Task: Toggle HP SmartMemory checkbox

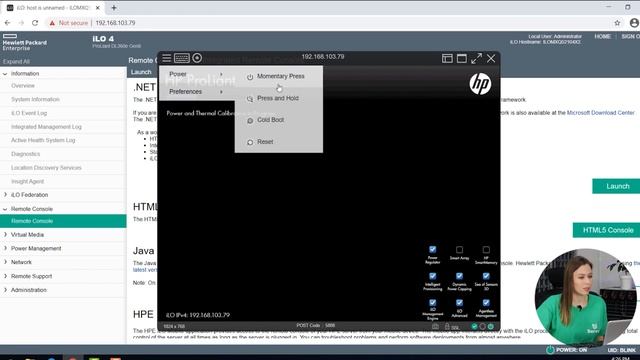Action: [x=486, y=249]
